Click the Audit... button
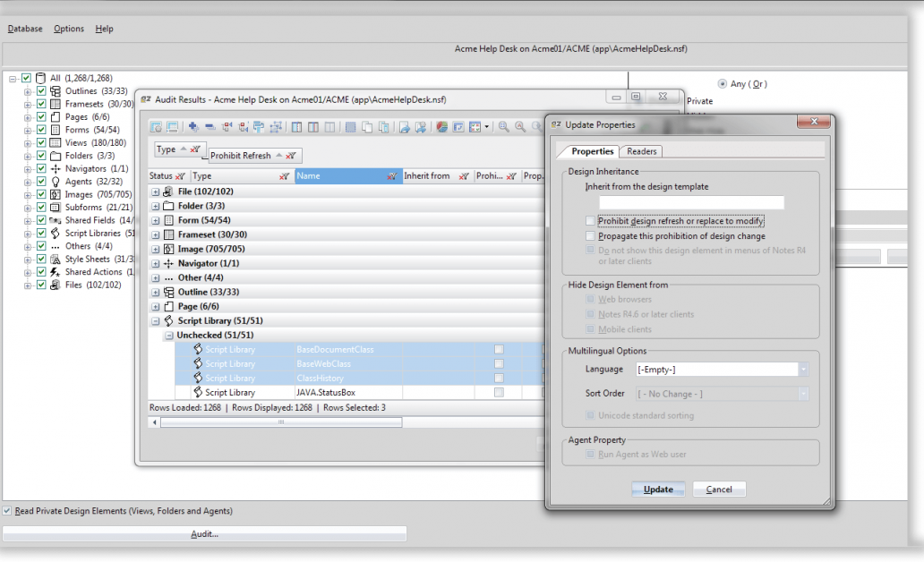 [x=204, y=534]
